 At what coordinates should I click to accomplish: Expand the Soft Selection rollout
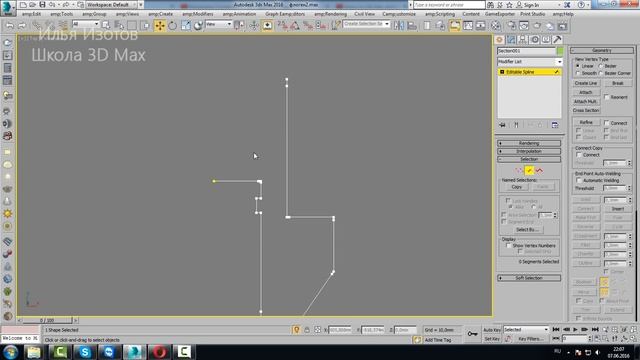click(x=529, y=278)
